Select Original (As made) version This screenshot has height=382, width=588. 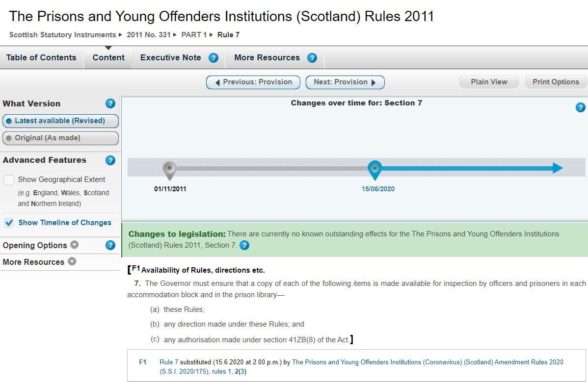click(x=60, y=138)
